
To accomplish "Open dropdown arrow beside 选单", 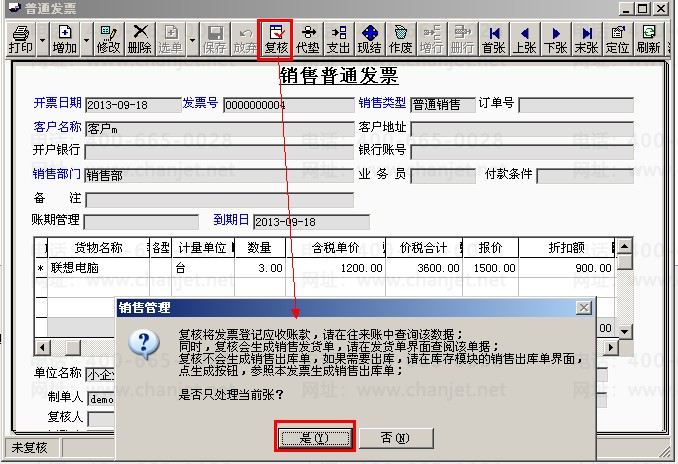I will coord(192,39).
